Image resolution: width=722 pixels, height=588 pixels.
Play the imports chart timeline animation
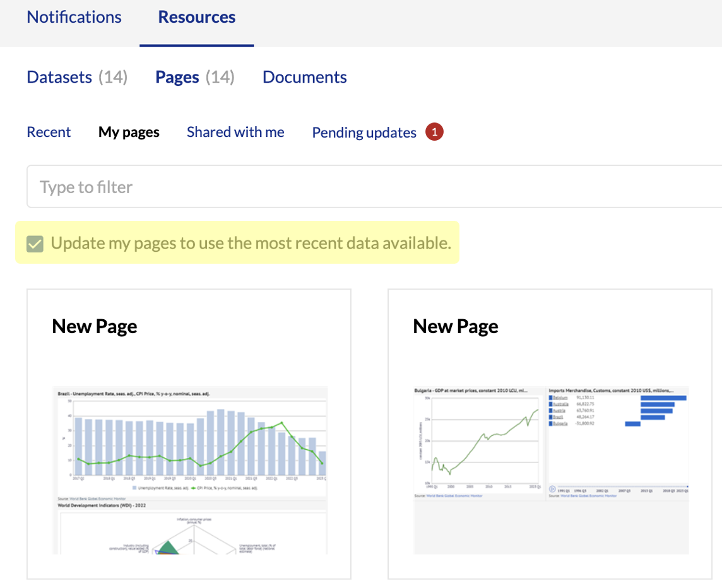click(x=553, y=489)
